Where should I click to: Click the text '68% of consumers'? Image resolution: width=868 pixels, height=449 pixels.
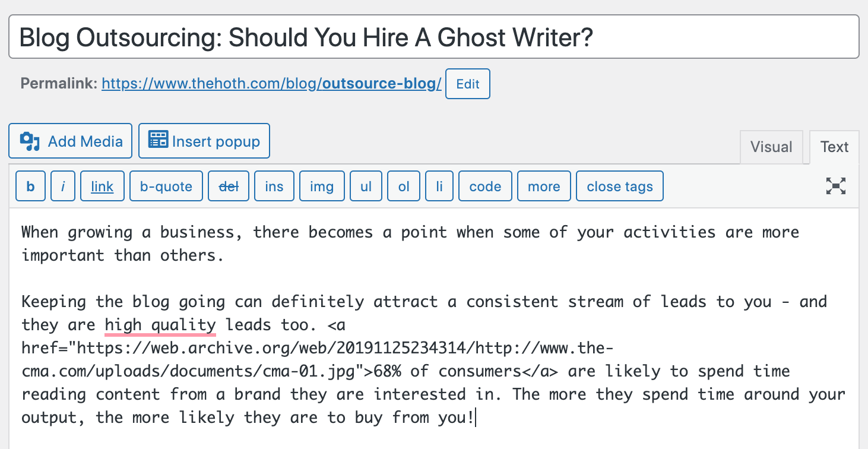tap(447, 371)
